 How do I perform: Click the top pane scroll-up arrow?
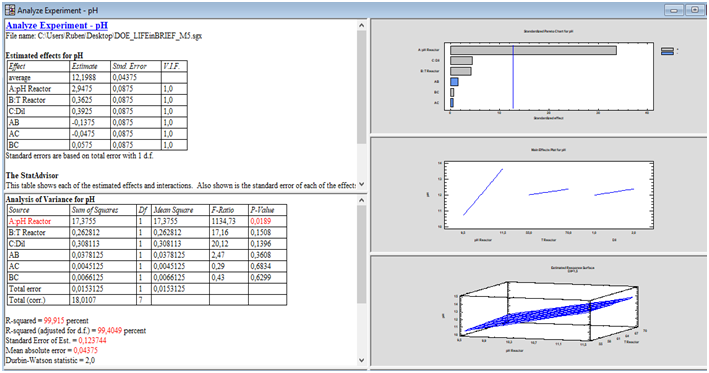(x=361, y=26)
